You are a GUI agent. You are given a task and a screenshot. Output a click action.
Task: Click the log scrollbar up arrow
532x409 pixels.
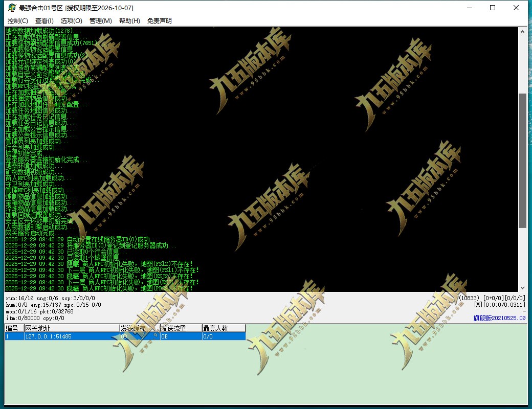coord(522,32)
